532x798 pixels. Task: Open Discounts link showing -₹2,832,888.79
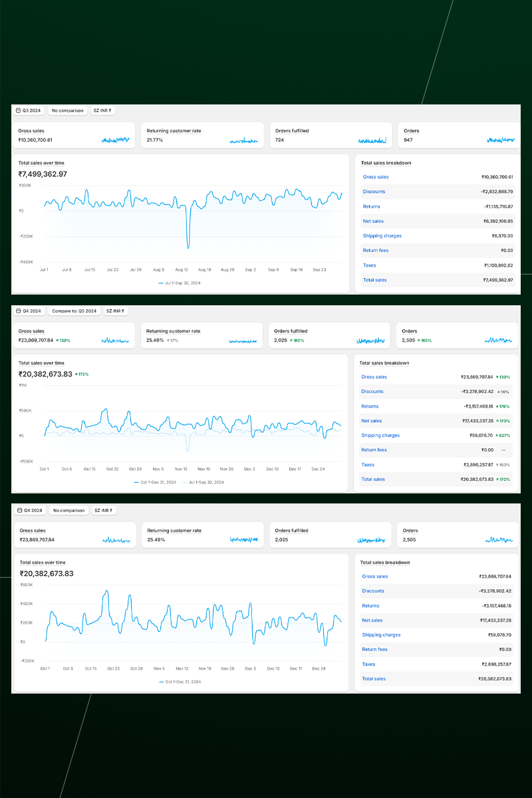374,192
